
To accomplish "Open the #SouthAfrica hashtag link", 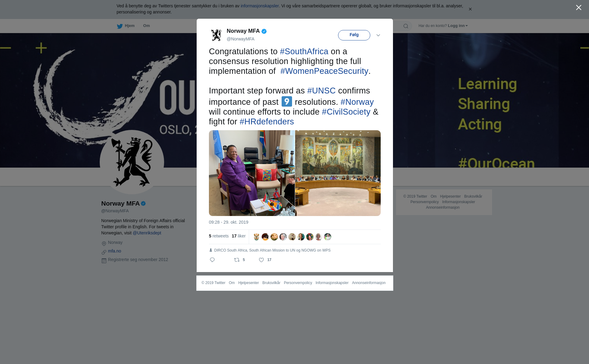I will point(304,51).
